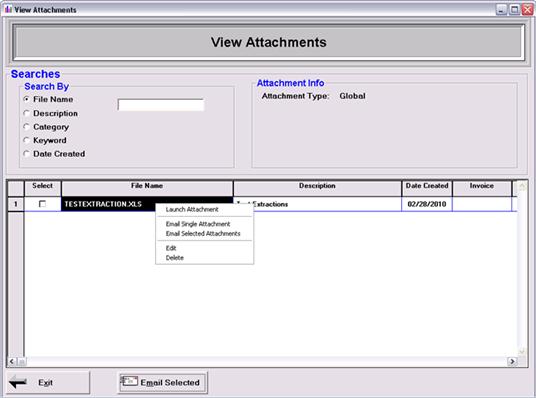Click the View Attachments title bar app icon
The width and height of the screenshot is (536, 398).
pyautogui.click(x=8, y=9)
